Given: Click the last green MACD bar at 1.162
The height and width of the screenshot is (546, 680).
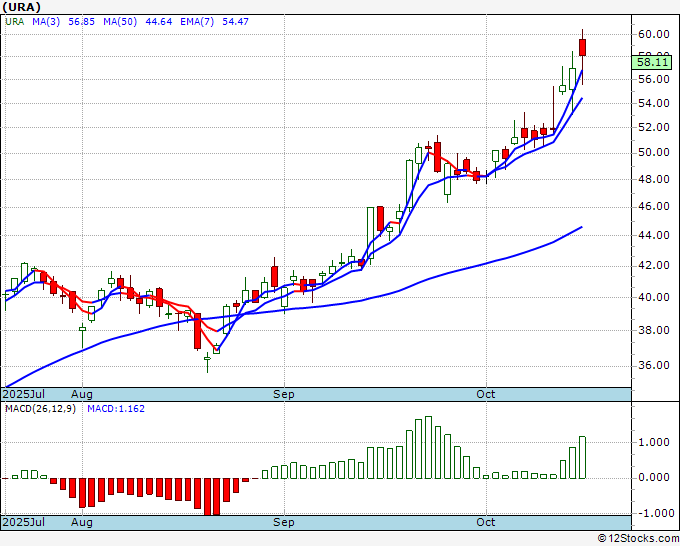Looking at the screenshot, I should (x=582, y=458).
